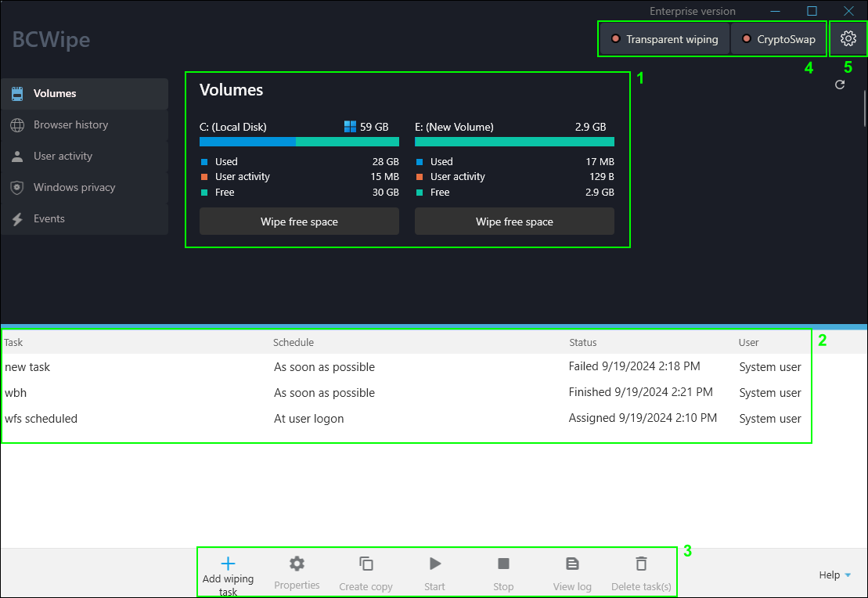Go to Windows privacy section
868x598 pixels.
pyautogui.click(x=85, y=188)
